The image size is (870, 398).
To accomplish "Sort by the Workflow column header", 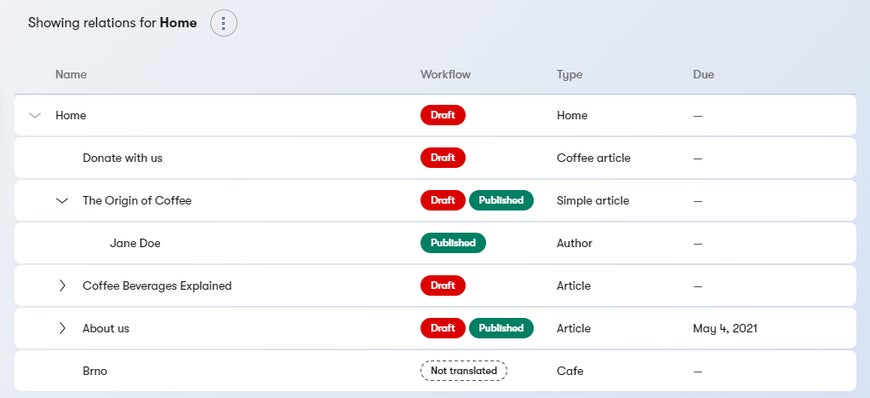I will (x=445, y=74).
